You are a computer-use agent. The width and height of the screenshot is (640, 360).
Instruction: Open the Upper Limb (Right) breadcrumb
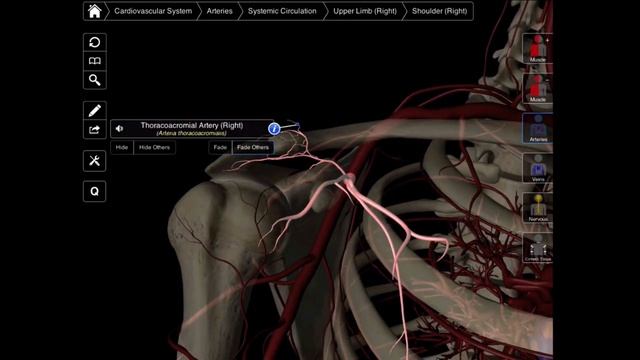coord(365,11)
